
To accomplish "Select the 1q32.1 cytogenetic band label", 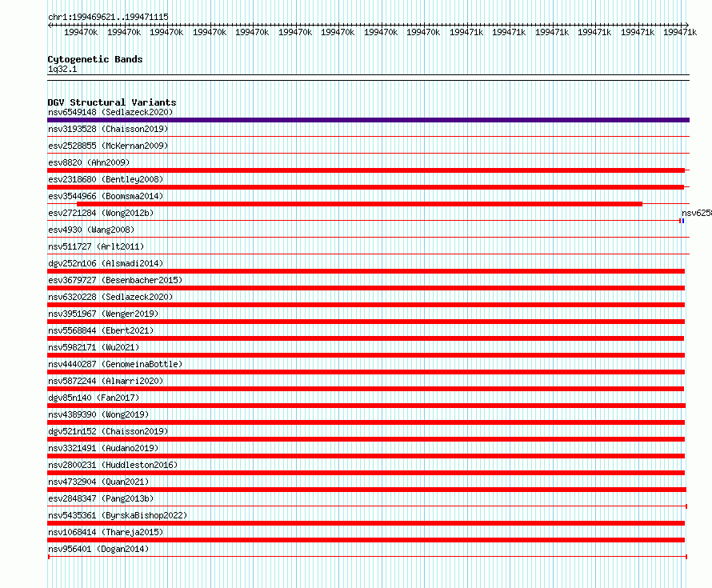I will click(x=62, y=69).
